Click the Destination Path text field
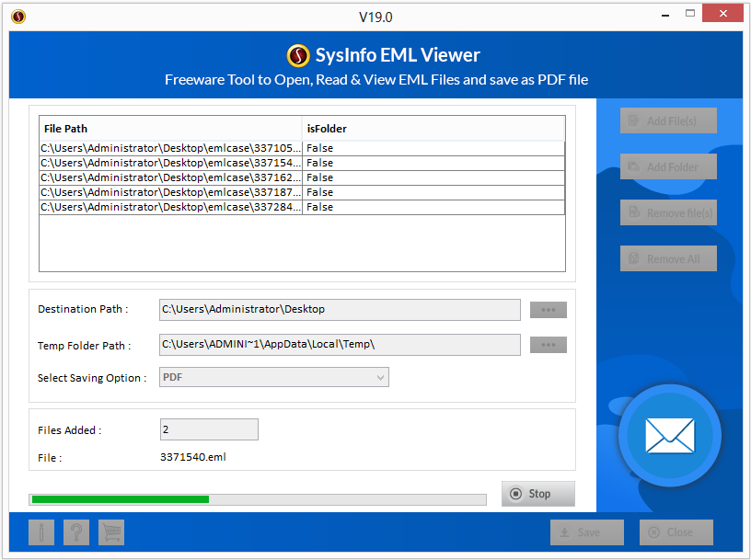 340,310
